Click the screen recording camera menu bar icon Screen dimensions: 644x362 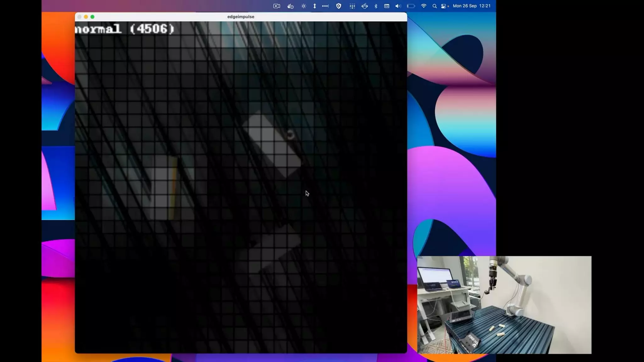tap(276, 6)
